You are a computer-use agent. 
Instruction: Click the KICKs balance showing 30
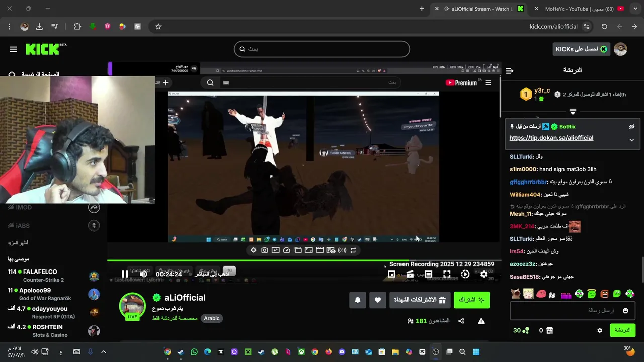click(x=521, y=330)
